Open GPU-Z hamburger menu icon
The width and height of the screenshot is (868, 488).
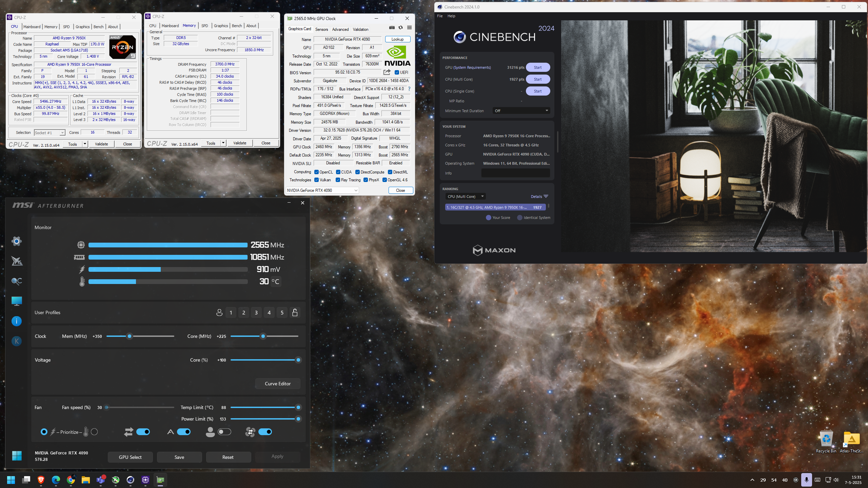[409, 27]
